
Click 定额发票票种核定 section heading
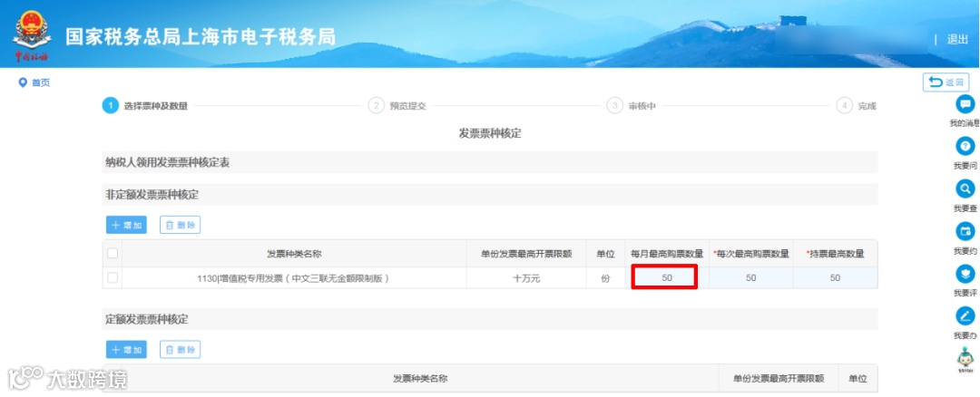coord(147,319)
